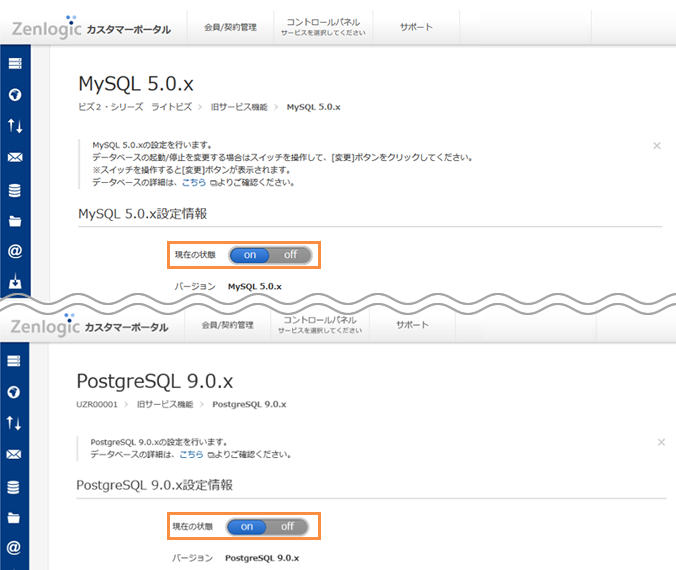This screenshot has width=676, height=570.
Task: Toggle MySQL 5.0.x status on/off switch
Action: tap(270, 255)
